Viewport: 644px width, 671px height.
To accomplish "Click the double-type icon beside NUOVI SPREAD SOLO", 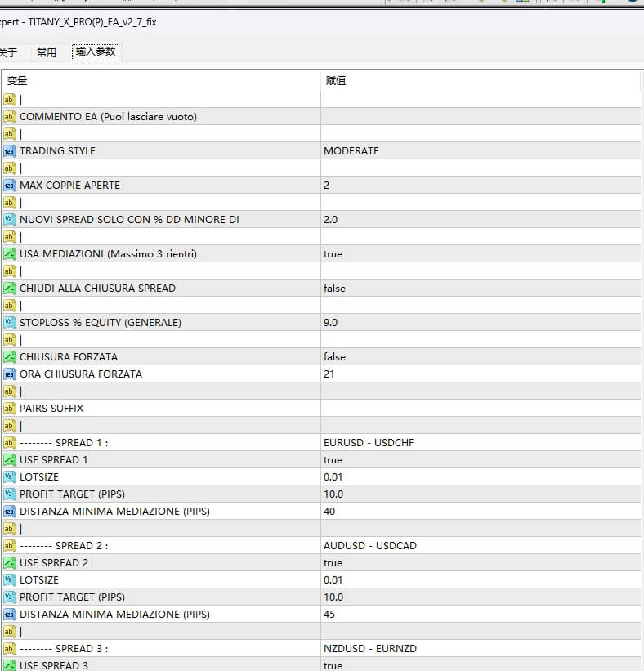I will click(x=10, y=220).
